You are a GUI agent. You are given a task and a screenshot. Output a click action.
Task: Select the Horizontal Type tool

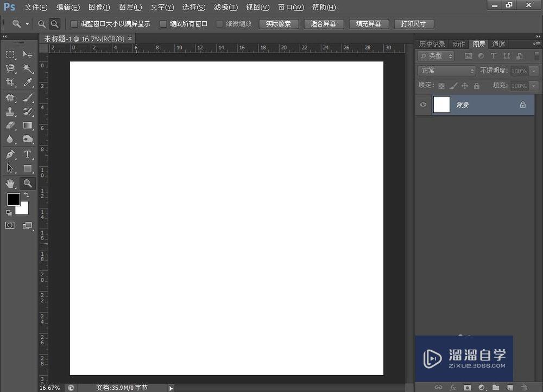pyautogui.click(x=27, y=154)
